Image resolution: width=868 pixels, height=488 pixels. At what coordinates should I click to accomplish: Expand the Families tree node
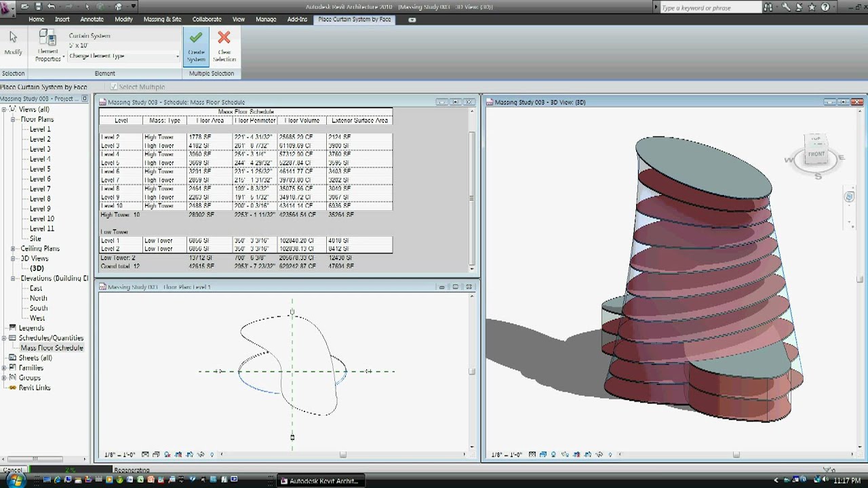coord(4,368)
